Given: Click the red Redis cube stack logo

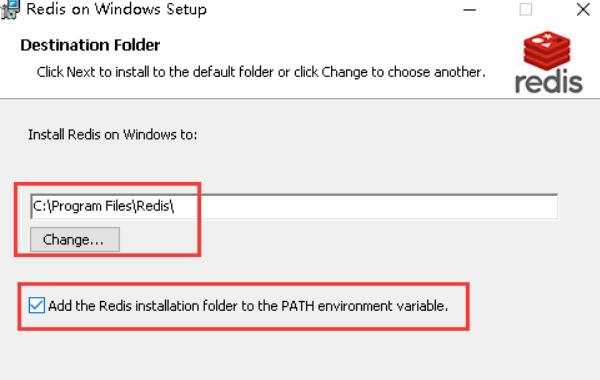Looking at the screenshot, I should (547, 51).
